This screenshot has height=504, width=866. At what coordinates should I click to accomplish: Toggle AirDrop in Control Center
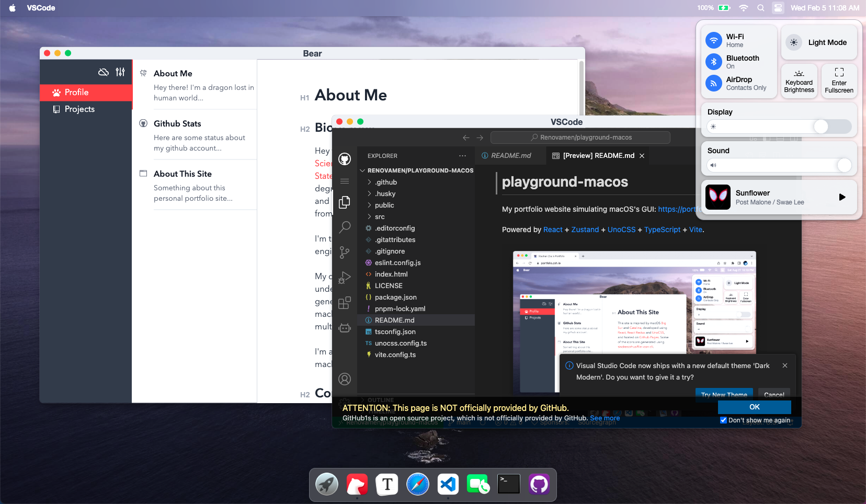(714, 83)
